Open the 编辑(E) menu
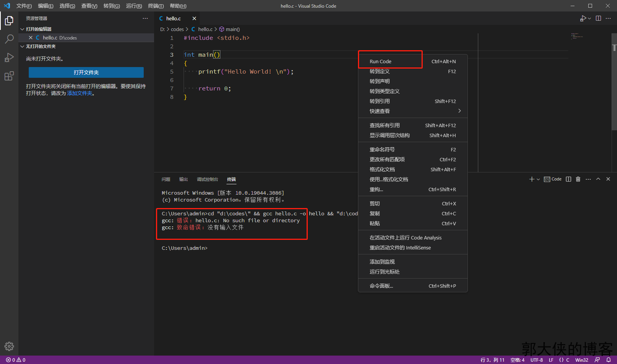The height and width of the screenshot is (364, 617). click(46, 6)
